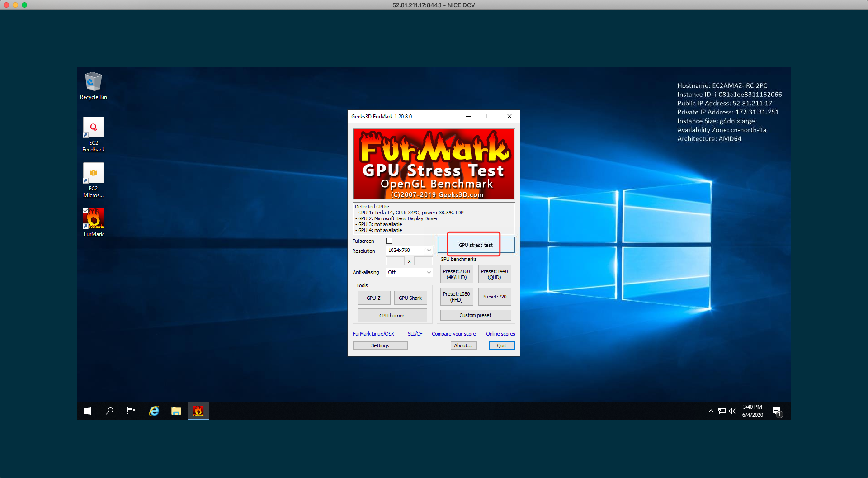Open the notification center icon
Viewport: 868px width, 478px height.
click(777, 411)
